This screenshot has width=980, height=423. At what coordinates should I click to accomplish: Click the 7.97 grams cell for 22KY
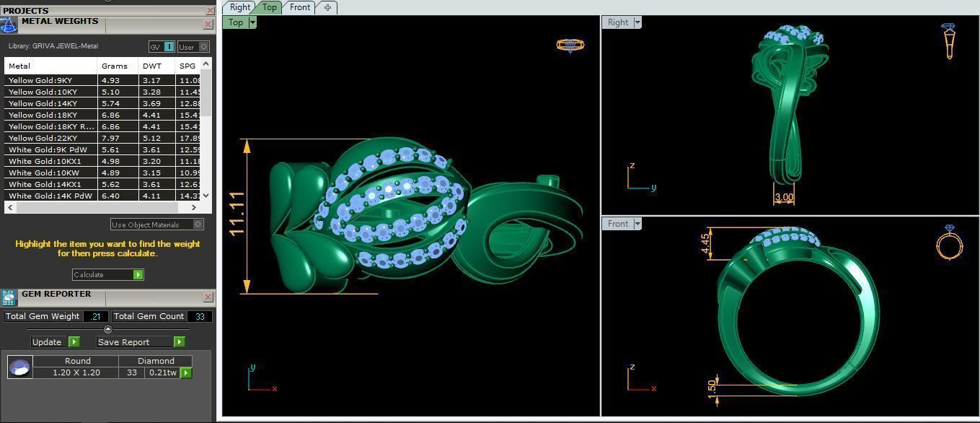point(118,138)
